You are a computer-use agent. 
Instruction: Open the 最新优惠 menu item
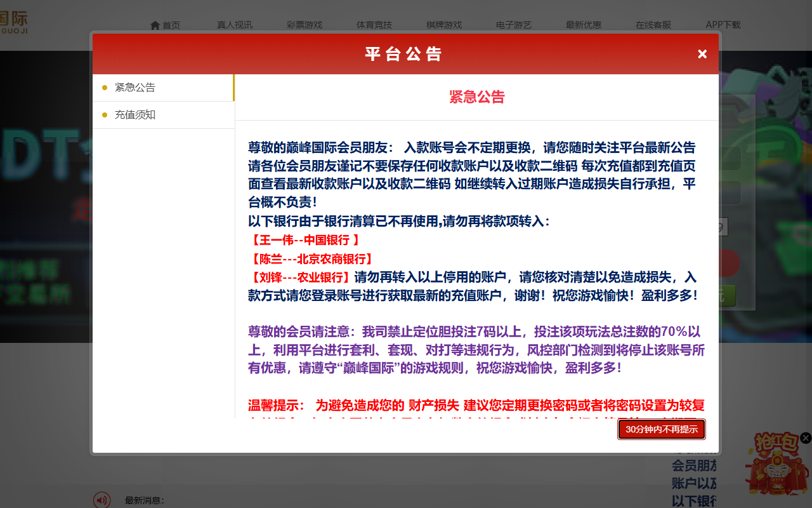coord(584,25)
